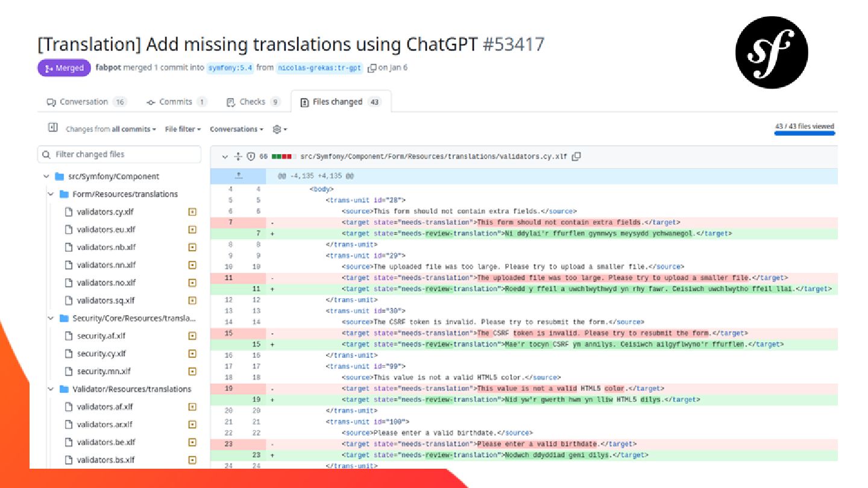Viewport: 868px width, 488px height.
Task: Click file icon of validators.no.xlf
Action: 69,283
